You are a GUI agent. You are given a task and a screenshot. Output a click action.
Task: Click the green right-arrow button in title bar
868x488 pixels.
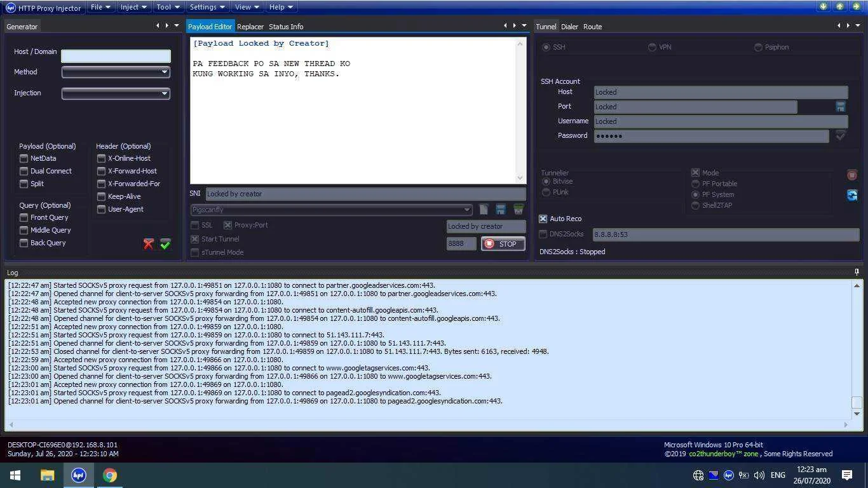pos(857,6)
